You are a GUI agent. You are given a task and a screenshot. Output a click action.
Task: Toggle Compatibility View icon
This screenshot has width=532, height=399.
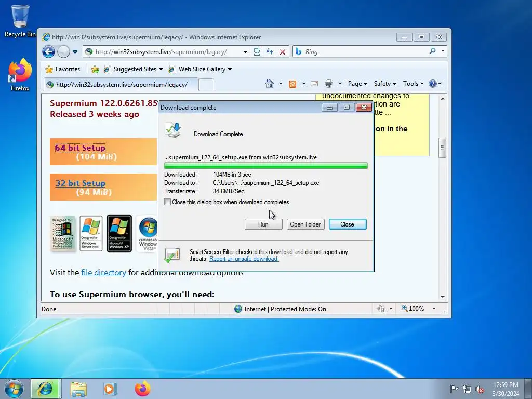(x=257, y=52)
